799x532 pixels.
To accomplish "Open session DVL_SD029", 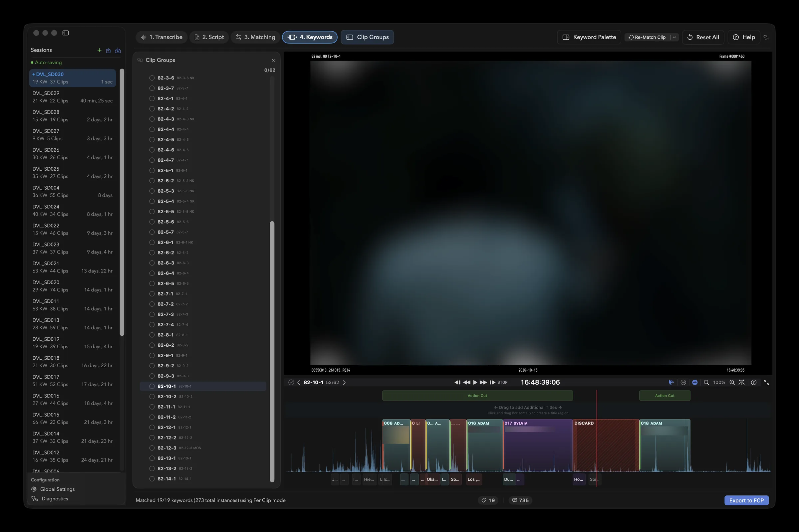I will 72,97.
